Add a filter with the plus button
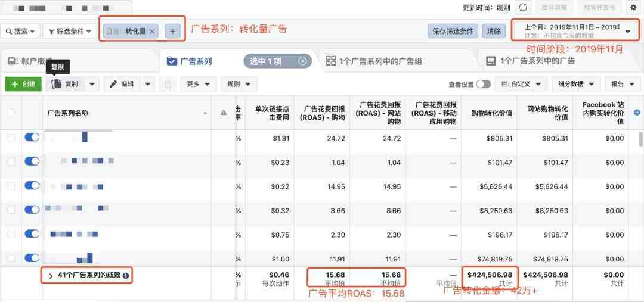 click(x=172, y=31)
